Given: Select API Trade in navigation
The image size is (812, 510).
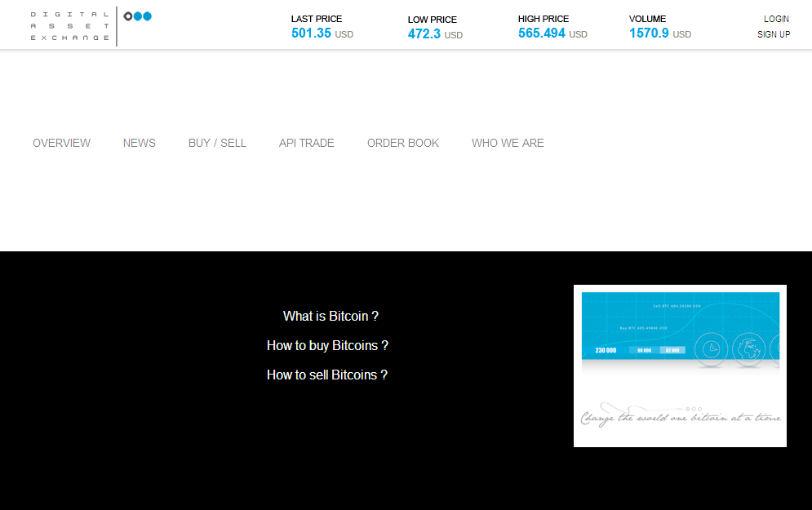Looking at the screenshot, I should click(x=307, y=143).
